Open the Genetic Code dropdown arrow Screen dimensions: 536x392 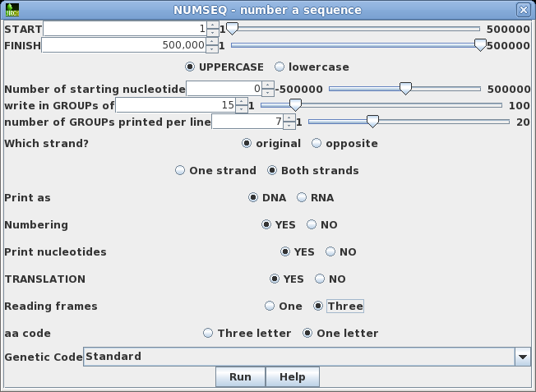point(522,357)
